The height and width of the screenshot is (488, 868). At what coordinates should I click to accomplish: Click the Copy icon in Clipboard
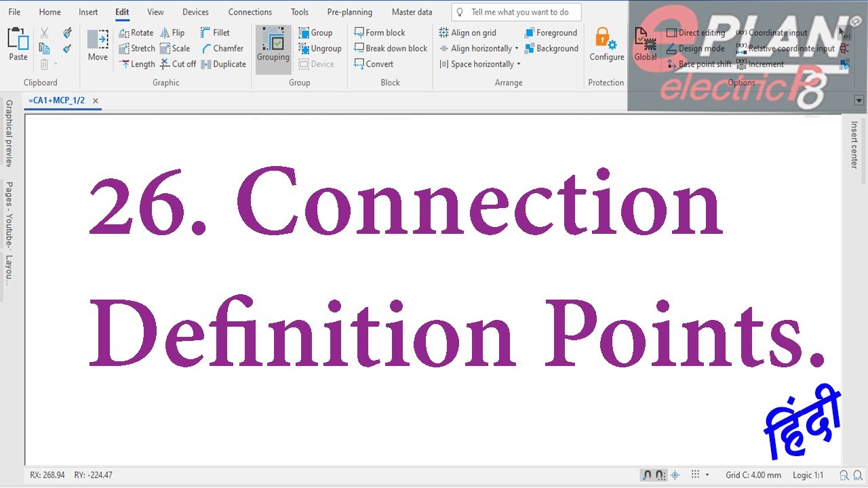pos(44,48)
